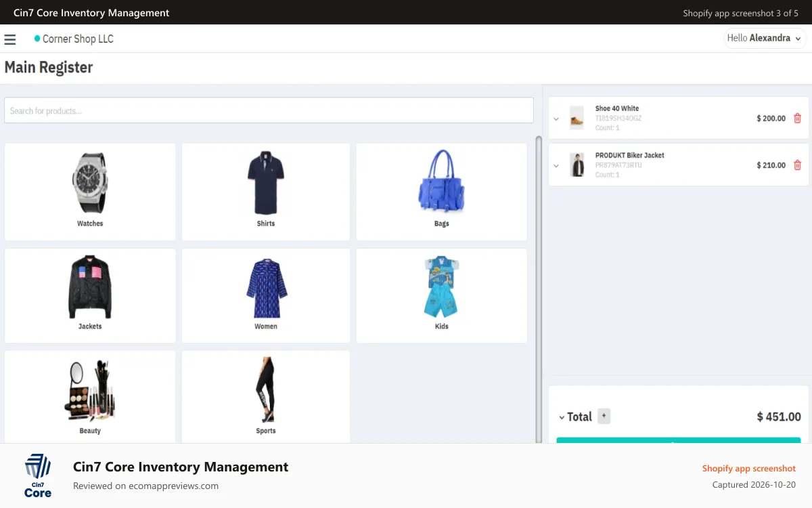Select the Bags category
The image size is (812, 508).
(441, 192)
